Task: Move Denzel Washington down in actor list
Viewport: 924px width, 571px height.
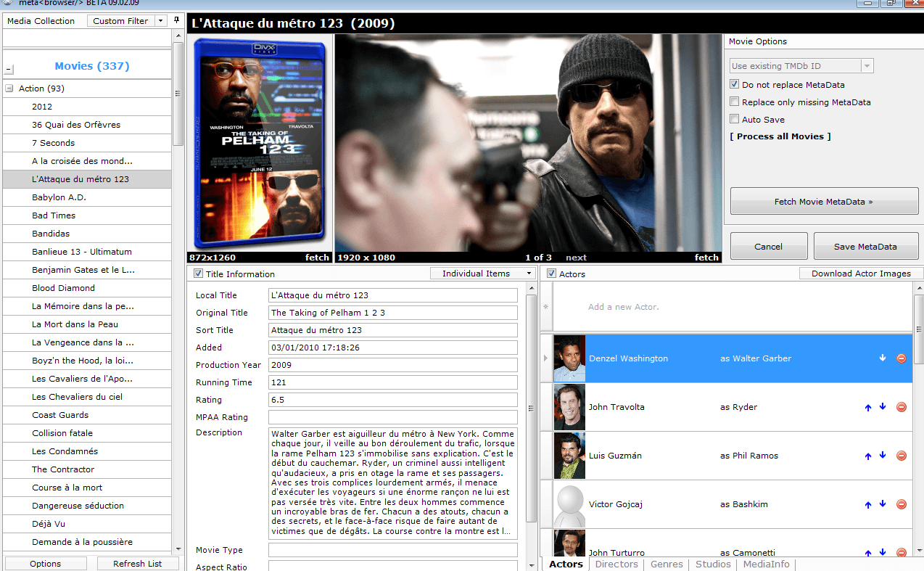Action: [x=883, y=358]
